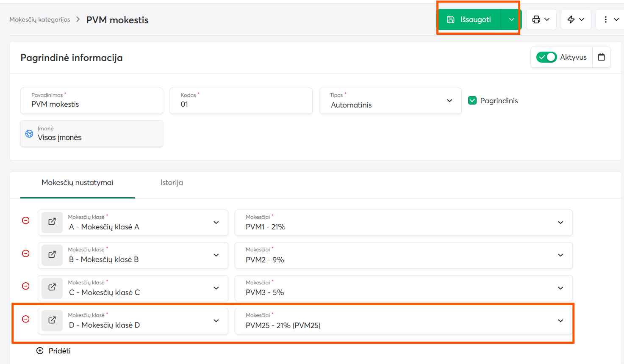Click the PVM mokestis page title
Screen dimensions: 624x364
click(117, 20)
